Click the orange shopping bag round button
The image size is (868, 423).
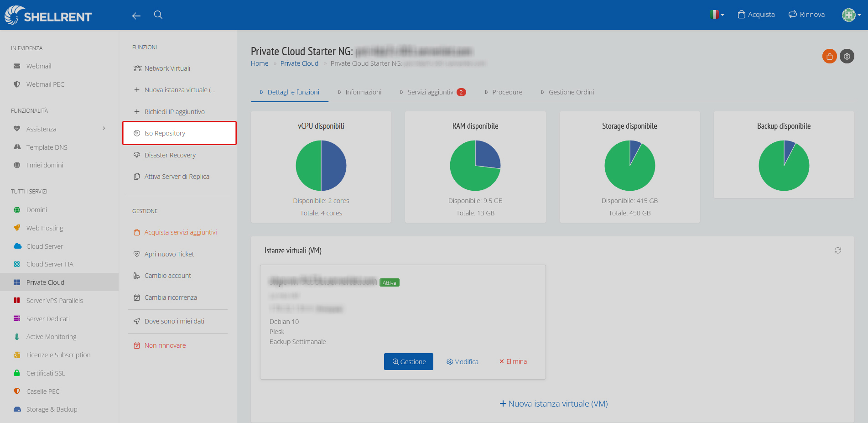[830, 56]
